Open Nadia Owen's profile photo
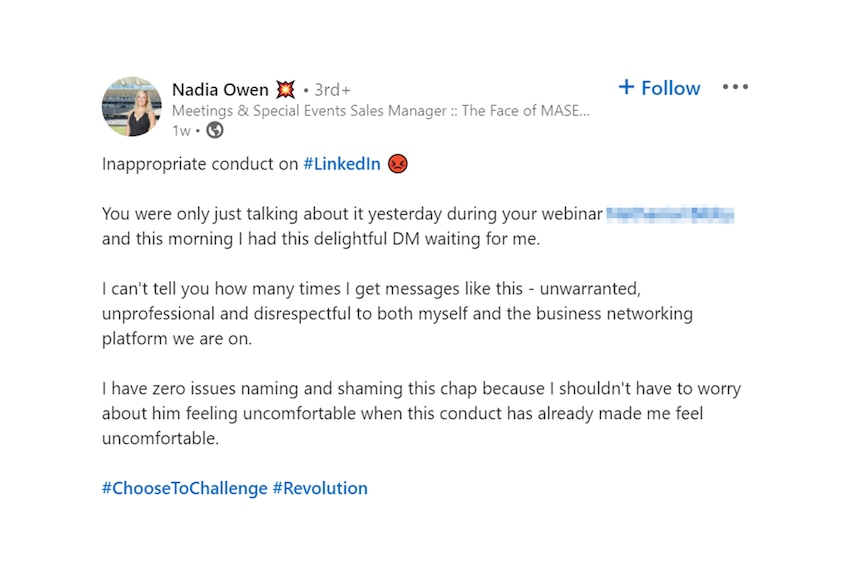862x575 pixels. click(132, 107)
